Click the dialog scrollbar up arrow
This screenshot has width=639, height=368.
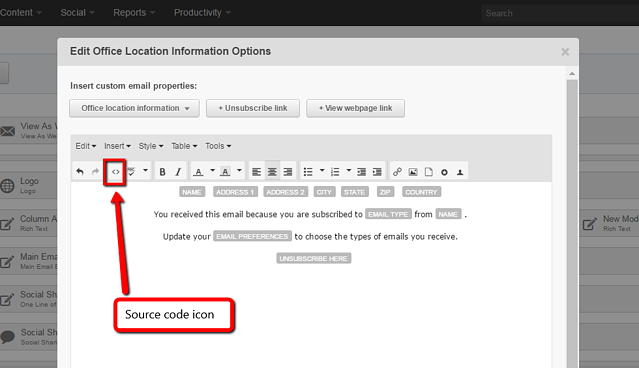tap(572, 74)
